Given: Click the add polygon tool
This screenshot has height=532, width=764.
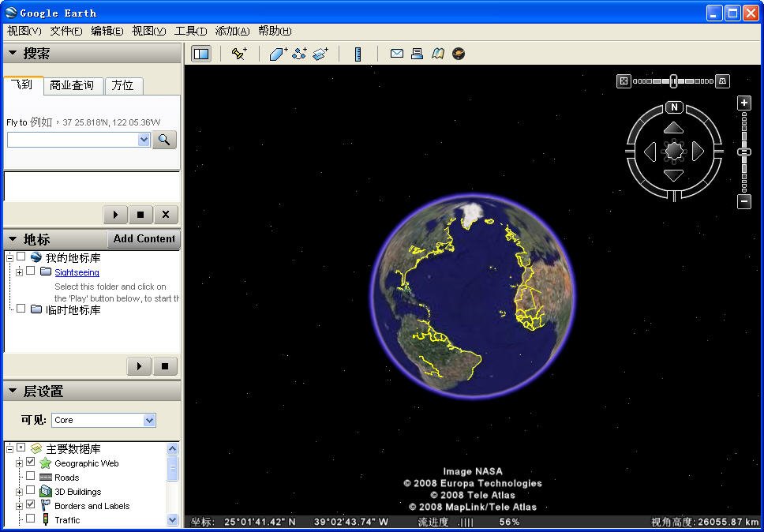Looking at the screenshot, I should coord(278,54).
